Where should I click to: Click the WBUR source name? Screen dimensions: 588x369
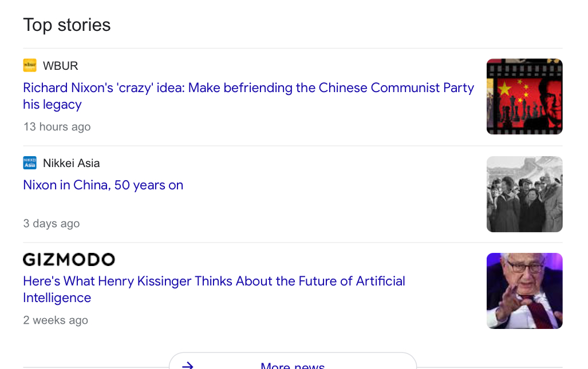[x=60, y=66]
